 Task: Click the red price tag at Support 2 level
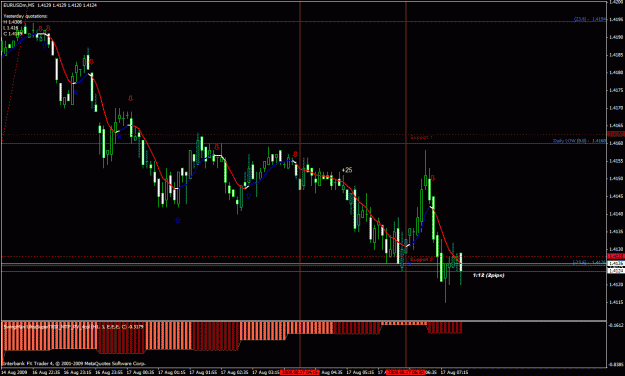[616, 256]
